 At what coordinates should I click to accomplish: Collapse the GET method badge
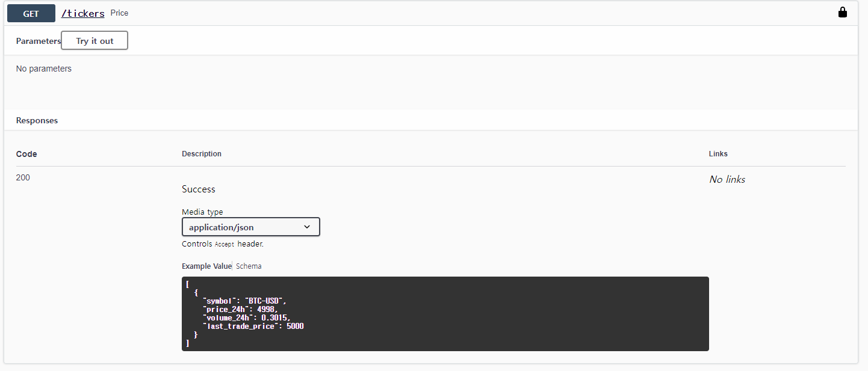31,13
